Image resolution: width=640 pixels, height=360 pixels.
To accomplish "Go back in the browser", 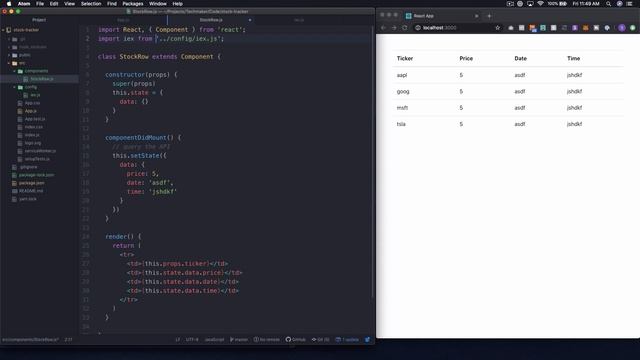I will tap(383, 28).
